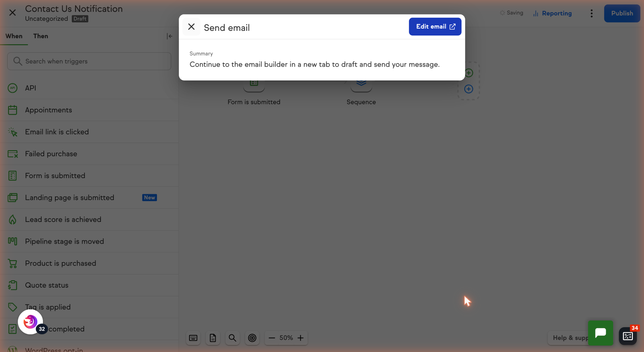Screen dimensions: 644x352
Task: Select the Lead score flame icon
Action: tap(12, 220)
